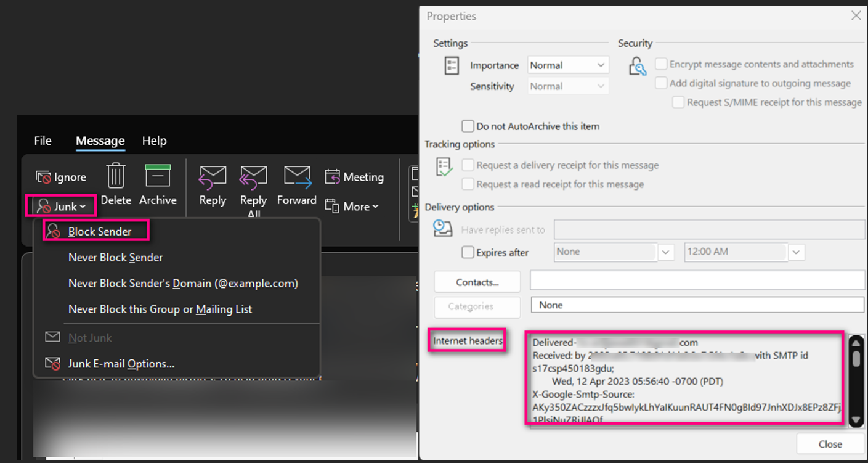Viewport: 868px width, 463px height.
Task: Click the Reply envelope icon
Action: pyautogui.click(x=213, y=177)
